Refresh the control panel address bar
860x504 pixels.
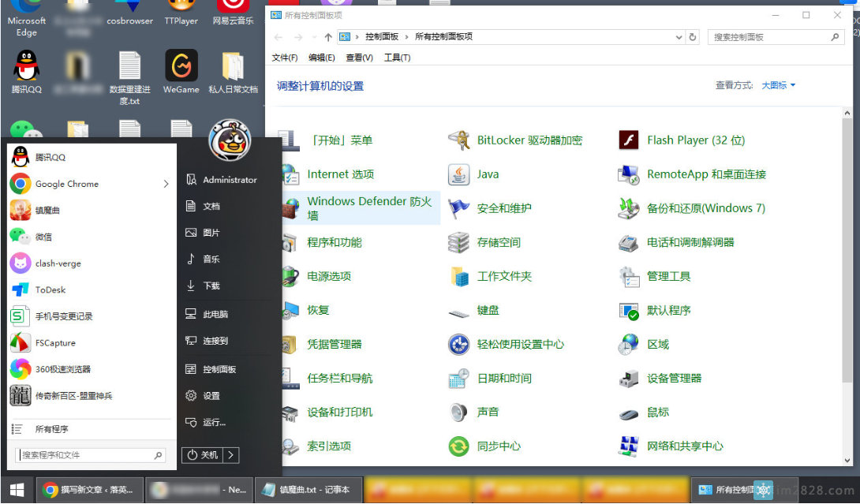693,37
